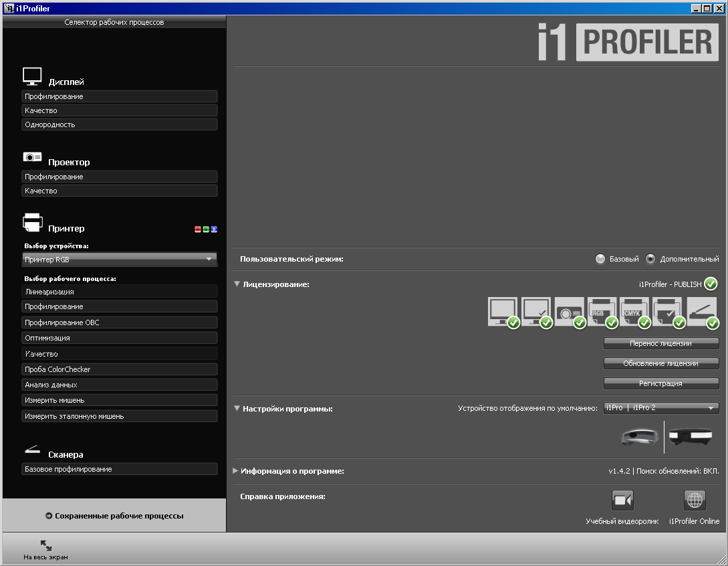Click the Projector icon in sidebar
The height and width of the screenshot is (566, 728).
pyautogui.click(x=32, y=157)
